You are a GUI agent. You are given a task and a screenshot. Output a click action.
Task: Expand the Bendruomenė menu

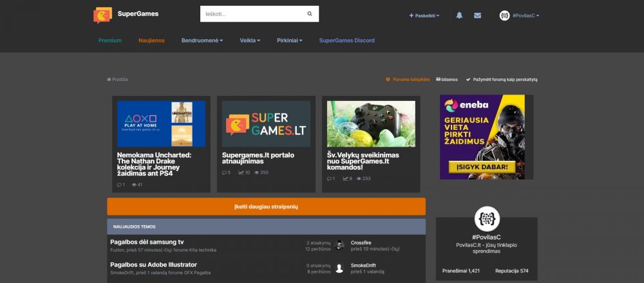[x=202, y=41]
